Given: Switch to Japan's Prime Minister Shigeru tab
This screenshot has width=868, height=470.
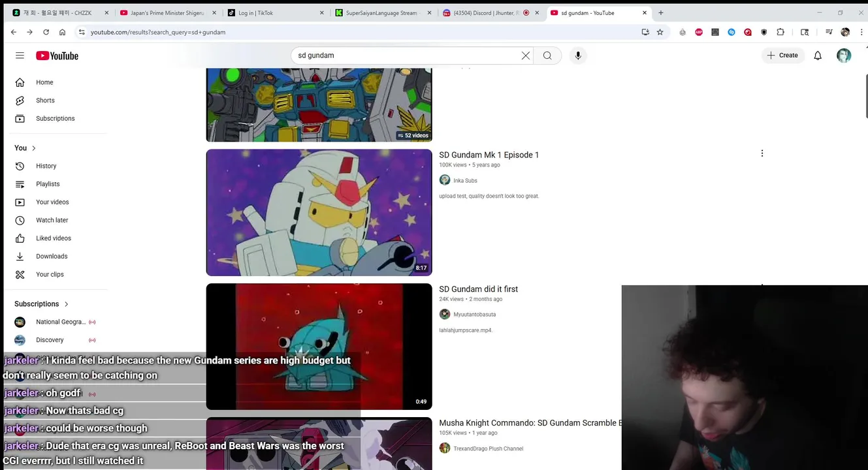Looking at the screenshot, I should [167, 13].
